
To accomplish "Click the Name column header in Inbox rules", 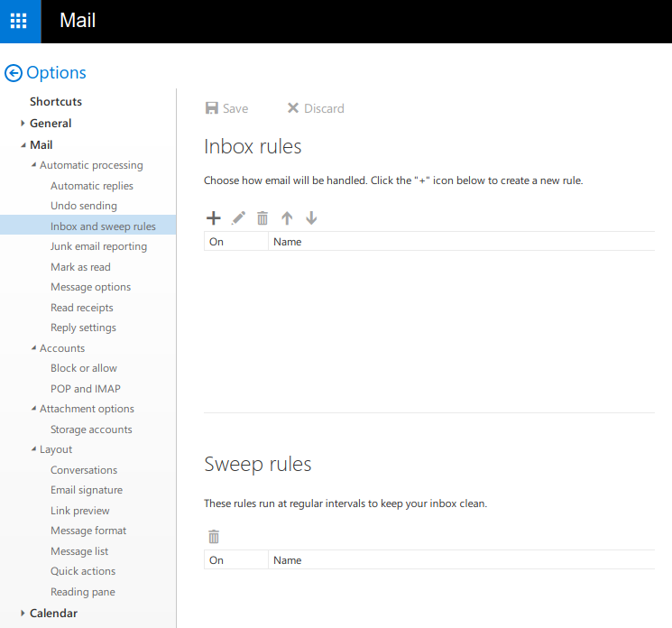I will coord(287,242).
